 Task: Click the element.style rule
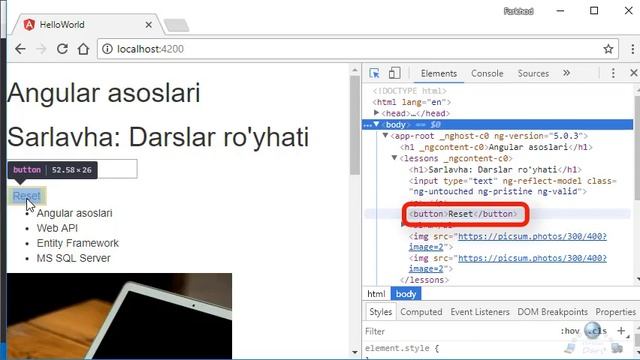click(402, 349)
